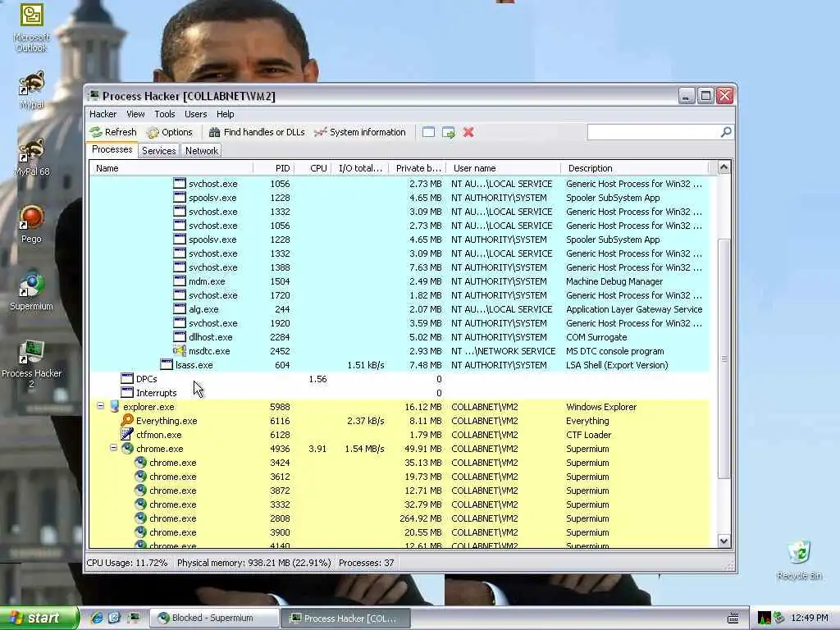This screenshot has height=630, width=840.
Task: Click the taskbar clock 12:49 PM
Action: (x=809, y=619)
